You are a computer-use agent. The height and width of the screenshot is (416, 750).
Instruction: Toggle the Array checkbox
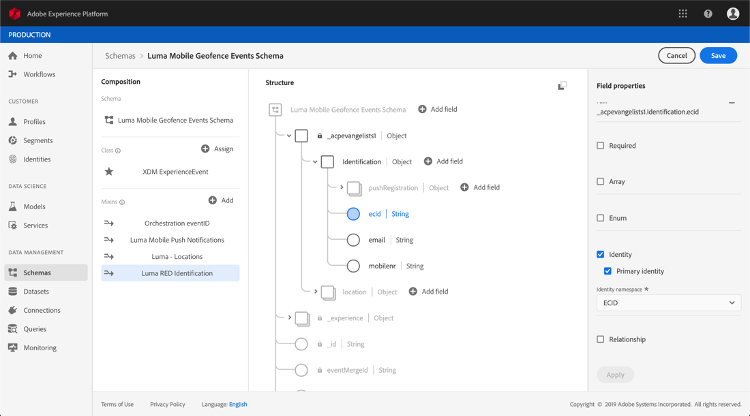coord(600,181)
